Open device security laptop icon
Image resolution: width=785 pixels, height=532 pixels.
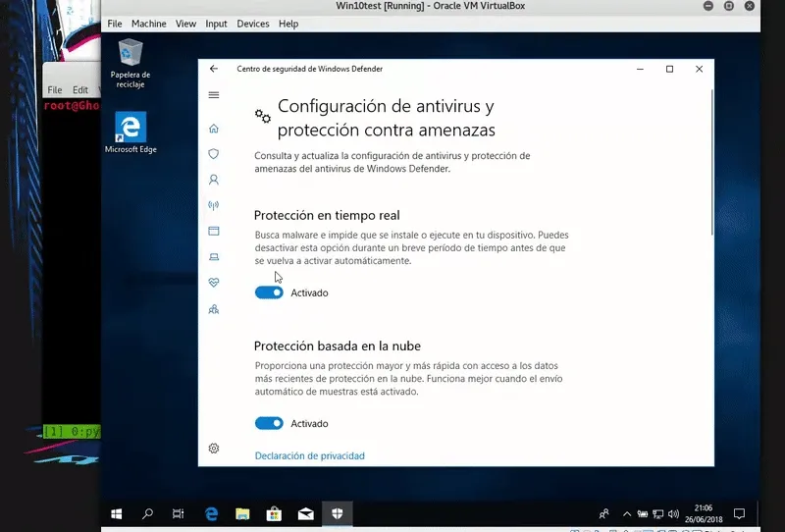click(x=214, y=257)
